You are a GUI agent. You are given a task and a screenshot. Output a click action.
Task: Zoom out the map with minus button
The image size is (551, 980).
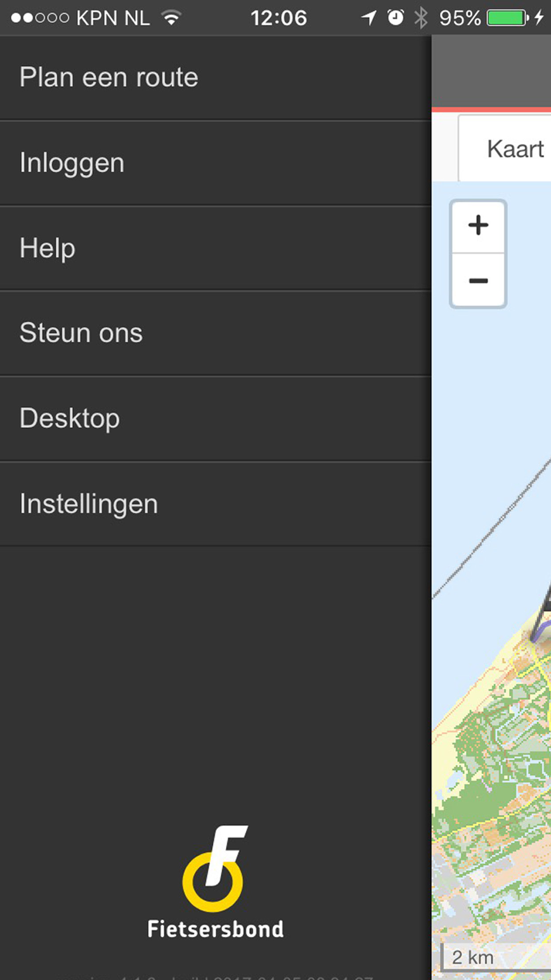click(478, 281)
